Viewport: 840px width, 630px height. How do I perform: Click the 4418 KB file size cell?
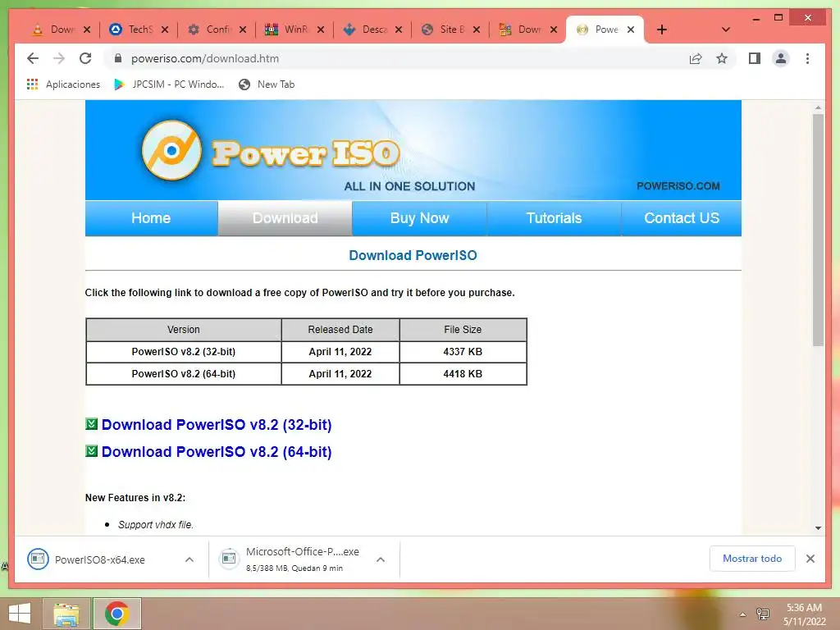[x=463, y=373]
